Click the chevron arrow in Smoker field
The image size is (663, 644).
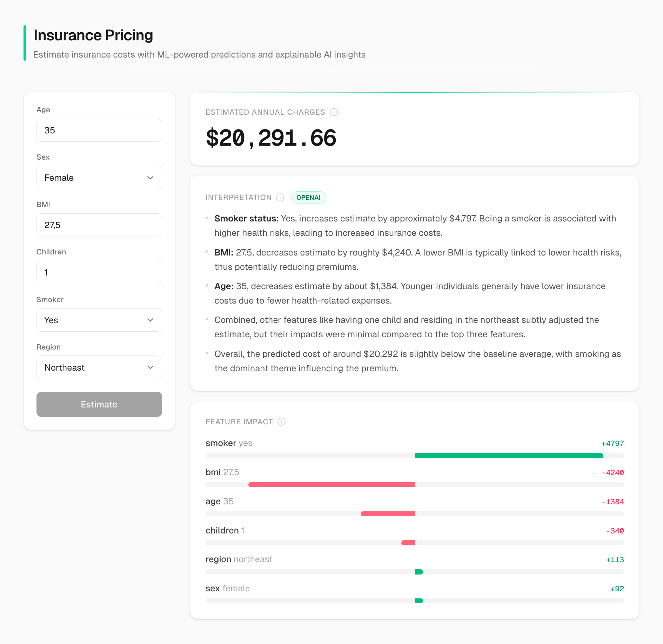[x=150, y=320]
